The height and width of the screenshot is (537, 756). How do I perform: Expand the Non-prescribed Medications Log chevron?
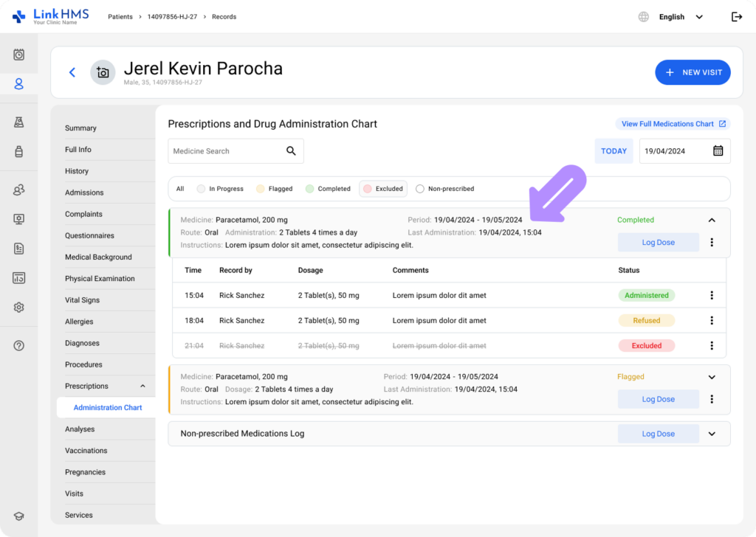(712, 434)
